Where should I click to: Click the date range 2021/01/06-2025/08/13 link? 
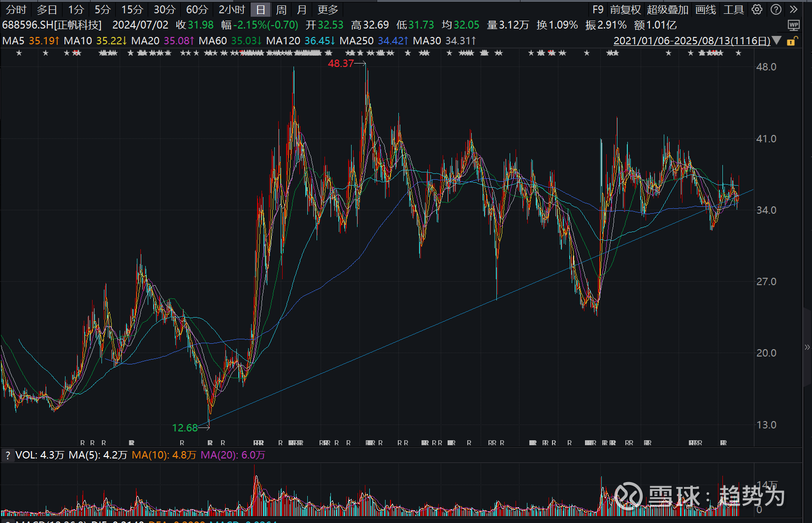(x=691, y=41)
